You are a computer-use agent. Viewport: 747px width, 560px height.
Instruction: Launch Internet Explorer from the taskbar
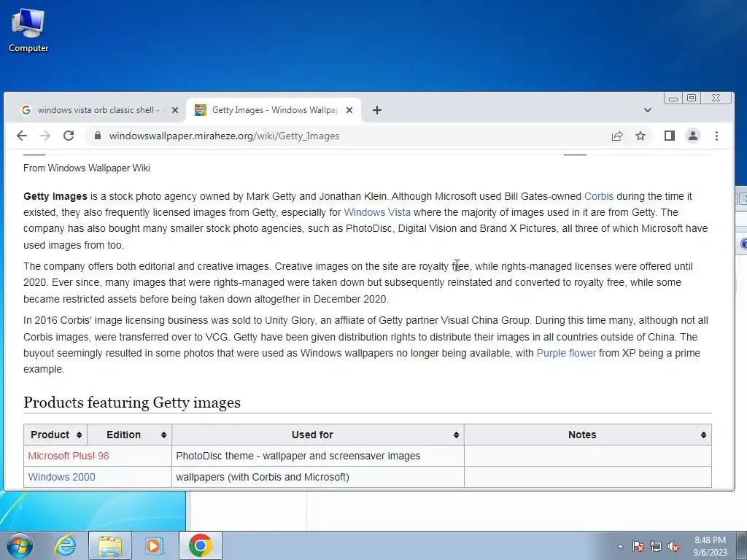coord(65,545)
